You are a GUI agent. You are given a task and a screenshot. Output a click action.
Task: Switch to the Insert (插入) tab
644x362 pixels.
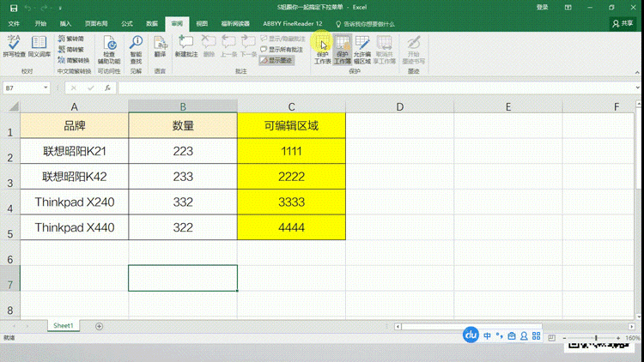pyautogui.click(x=65, y=24)
